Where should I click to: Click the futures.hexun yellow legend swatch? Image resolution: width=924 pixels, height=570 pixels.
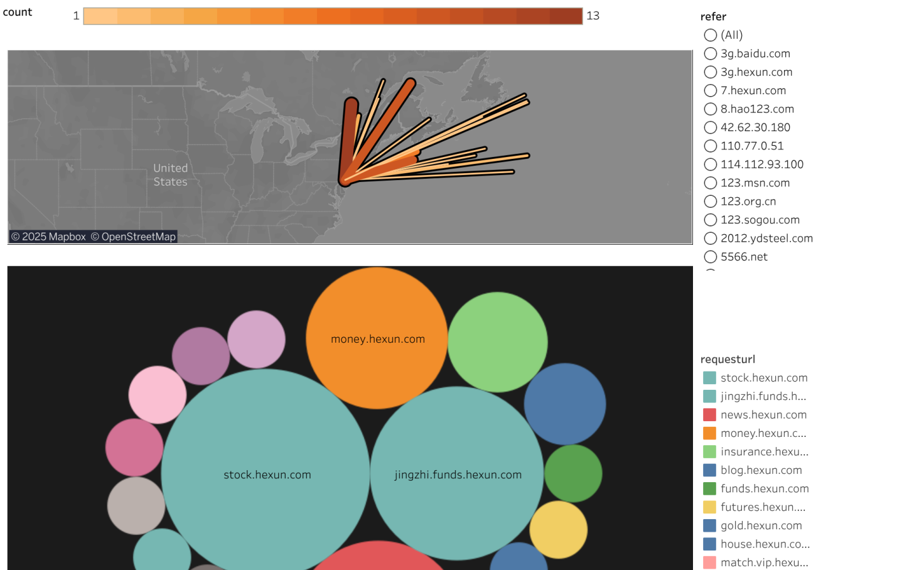click(710, 507)
